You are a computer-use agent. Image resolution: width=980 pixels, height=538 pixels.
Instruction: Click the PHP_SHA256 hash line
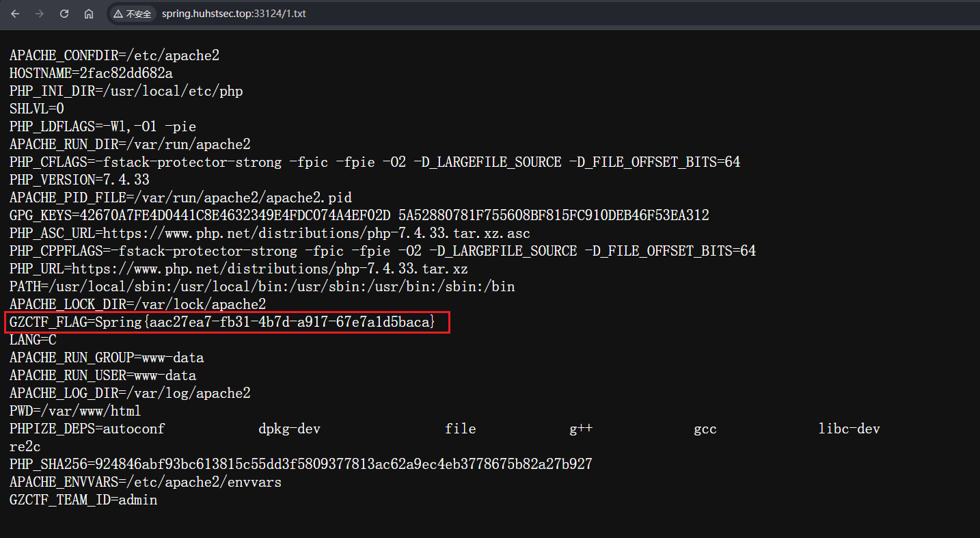coord(301,464)
